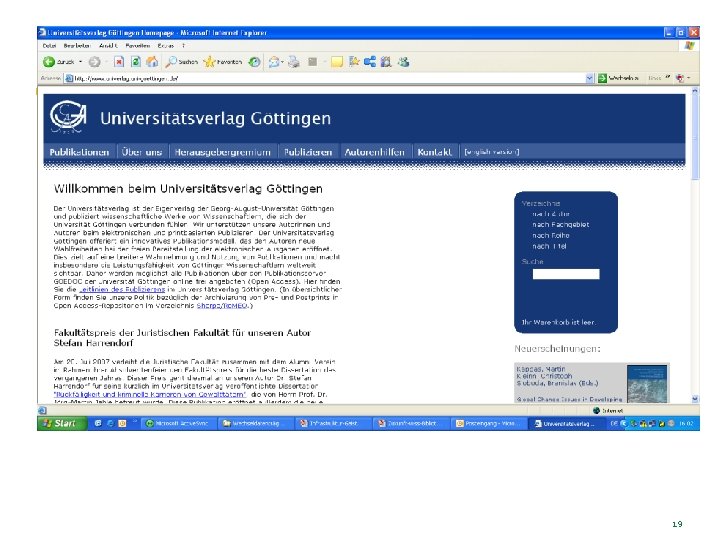Click the nach Autor directory link

[x=551, y=214]
